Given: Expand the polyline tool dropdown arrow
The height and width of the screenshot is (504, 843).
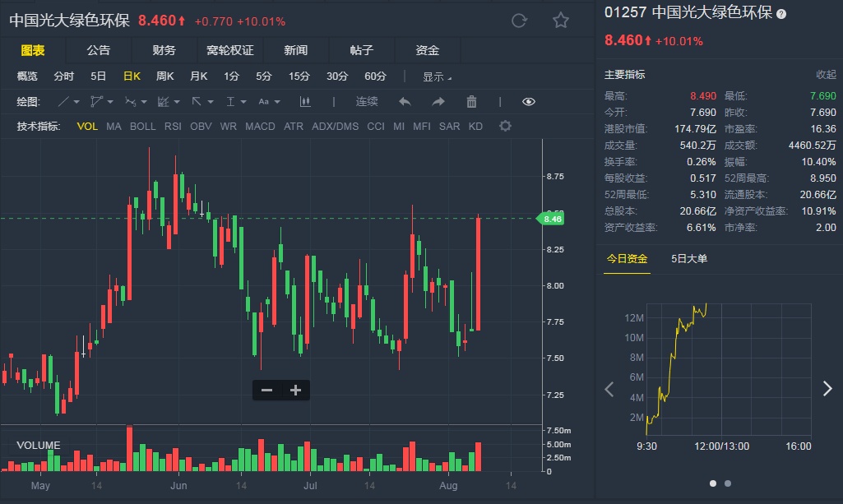Looking at the screenshot, I should point(110,102).
